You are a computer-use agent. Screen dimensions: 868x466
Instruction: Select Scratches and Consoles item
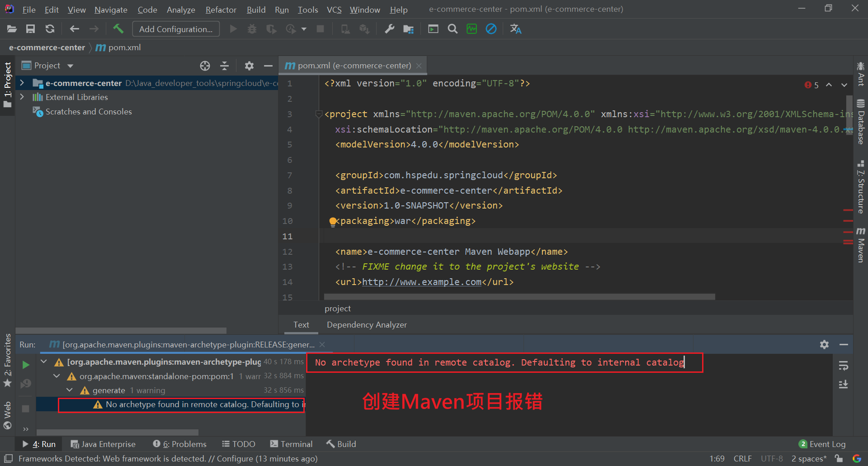point(82,112)
